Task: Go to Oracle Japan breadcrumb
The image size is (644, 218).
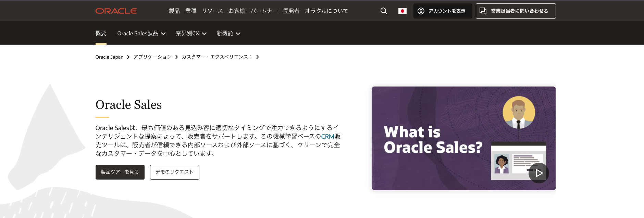Action: click(x=109, y=57)
